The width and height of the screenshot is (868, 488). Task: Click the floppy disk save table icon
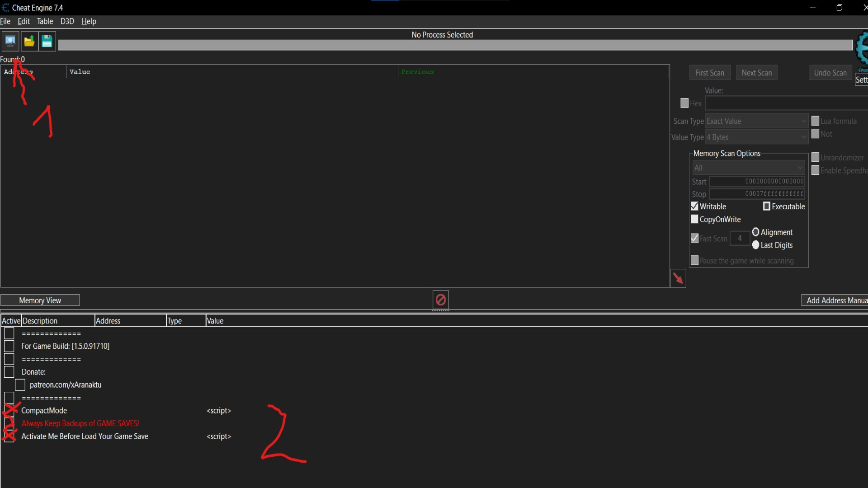[x=47, y=42]
